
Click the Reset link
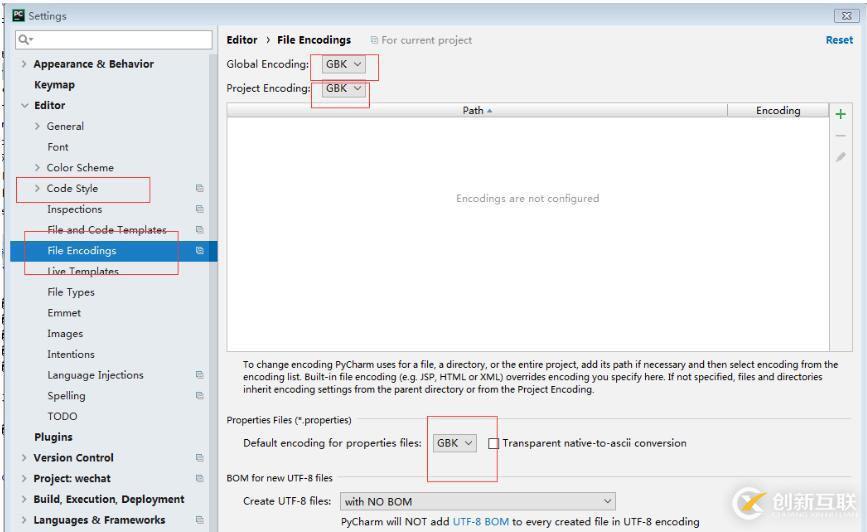click(x=838, y=40)
